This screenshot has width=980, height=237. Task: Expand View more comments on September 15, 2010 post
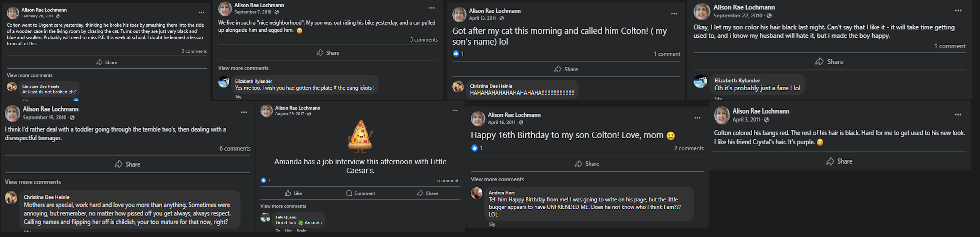[33, 182]
